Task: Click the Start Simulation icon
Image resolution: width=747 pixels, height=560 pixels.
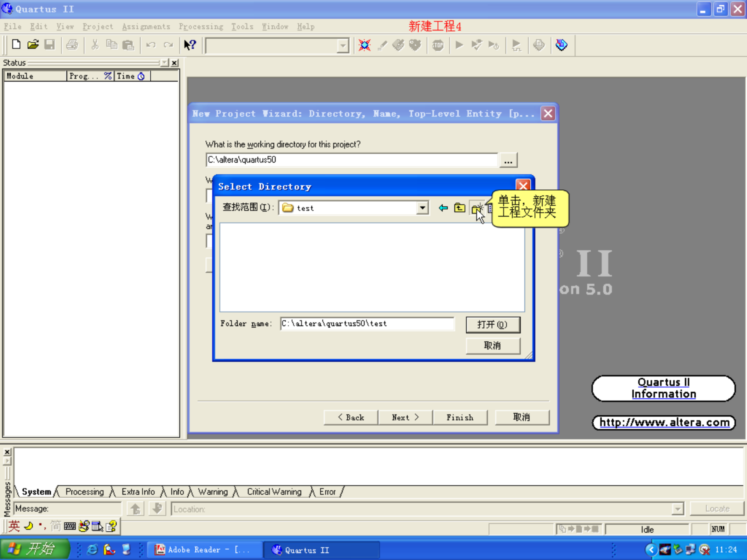Action: pyautogui.click(x=516, y=45)
